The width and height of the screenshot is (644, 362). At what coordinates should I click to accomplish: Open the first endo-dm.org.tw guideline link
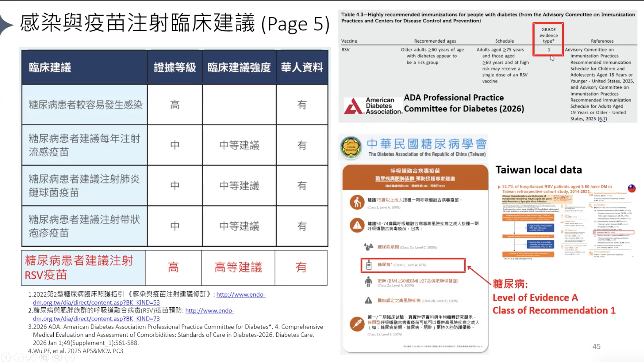[240, 295]
